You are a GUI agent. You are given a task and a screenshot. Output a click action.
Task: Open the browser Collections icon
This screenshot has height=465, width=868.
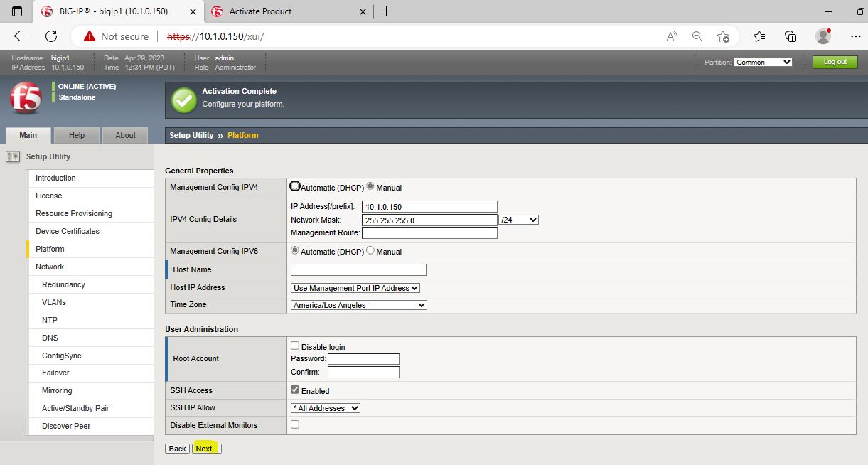point(791,36)
